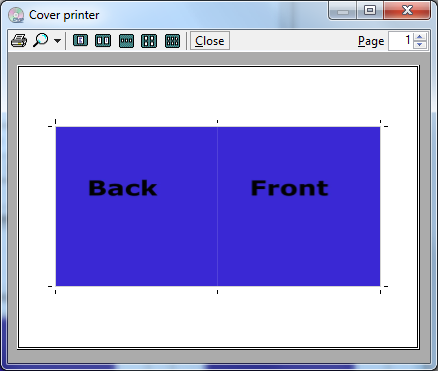Image resolution: width=438 pixels, height=371 pixels.
Task: Switch to six-page preview layout
Action: click(x=172, y=41)
